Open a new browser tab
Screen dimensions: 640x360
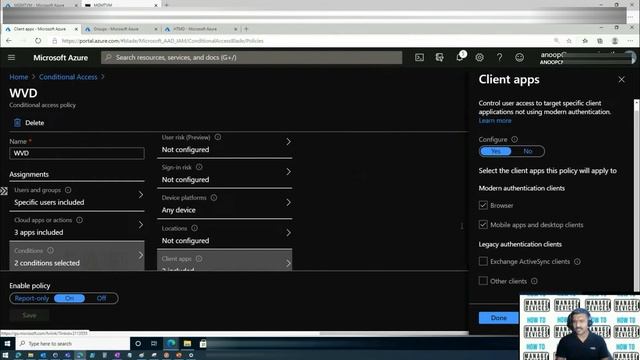(x=246, y=29)
